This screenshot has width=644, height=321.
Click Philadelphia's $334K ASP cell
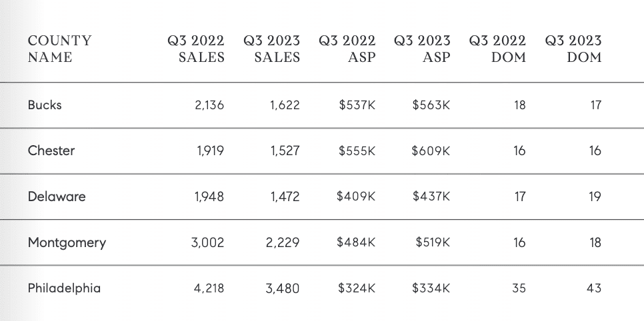pos(431,288)
